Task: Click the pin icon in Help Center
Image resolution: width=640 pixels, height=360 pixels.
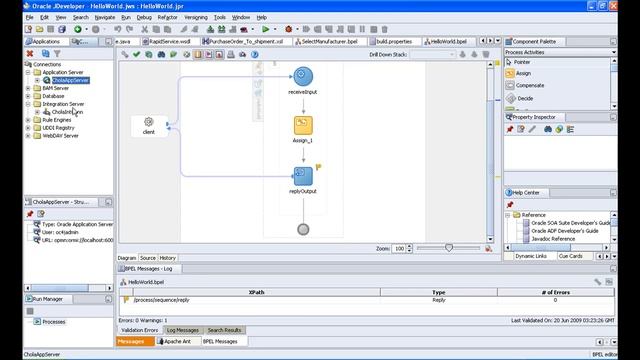Action: 510,204
